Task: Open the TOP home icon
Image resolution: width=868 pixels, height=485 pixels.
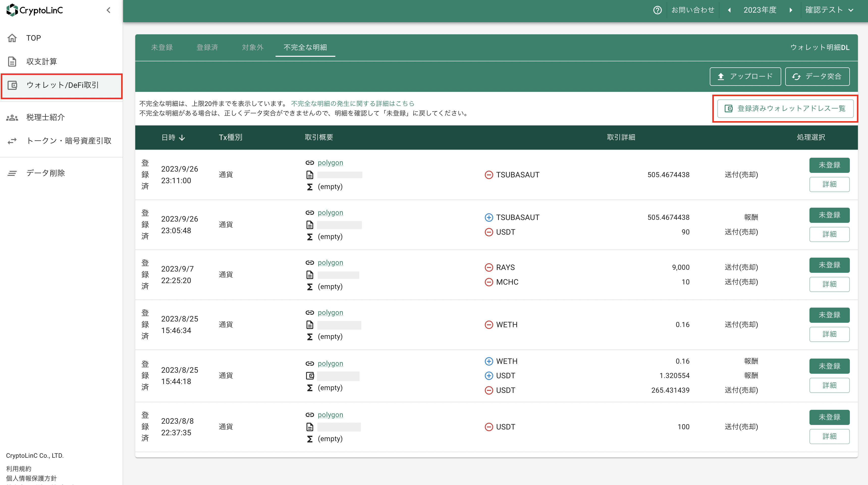Action: 12,38
